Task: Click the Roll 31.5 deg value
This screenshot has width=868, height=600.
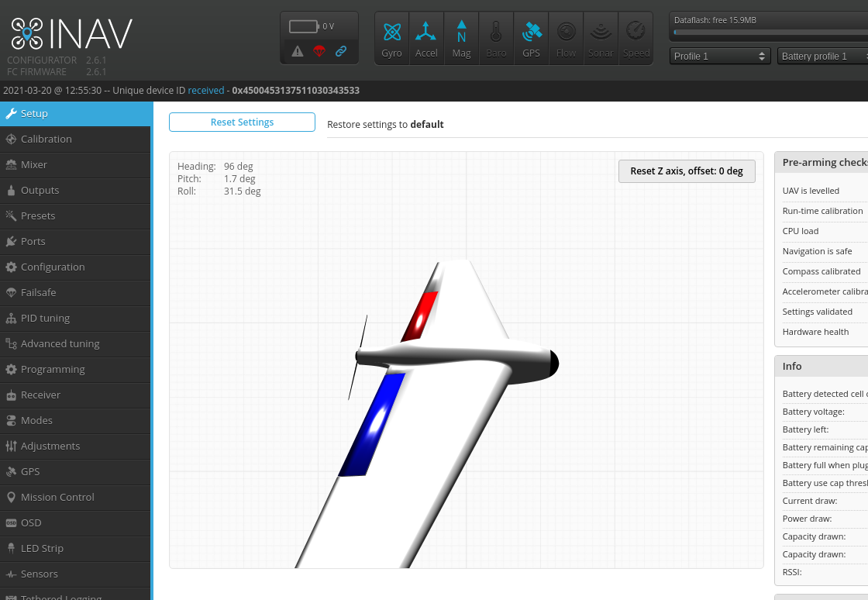Action: click(243, 191)
